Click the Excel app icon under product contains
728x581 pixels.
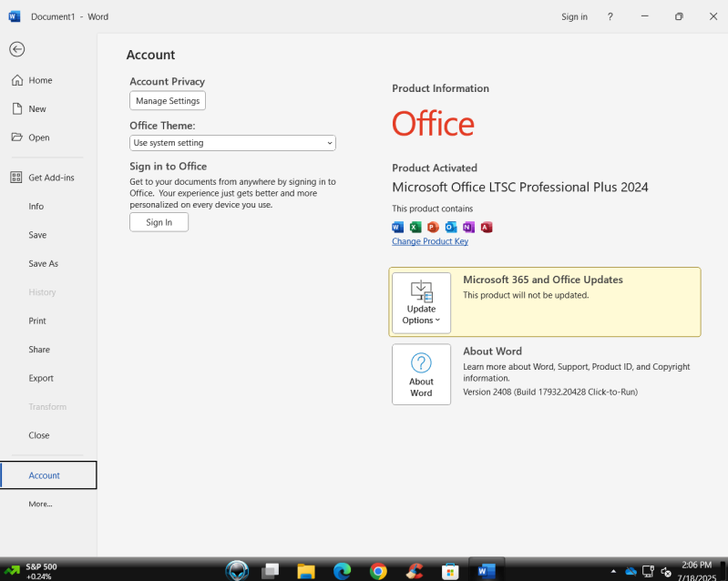tap(415, 227)
